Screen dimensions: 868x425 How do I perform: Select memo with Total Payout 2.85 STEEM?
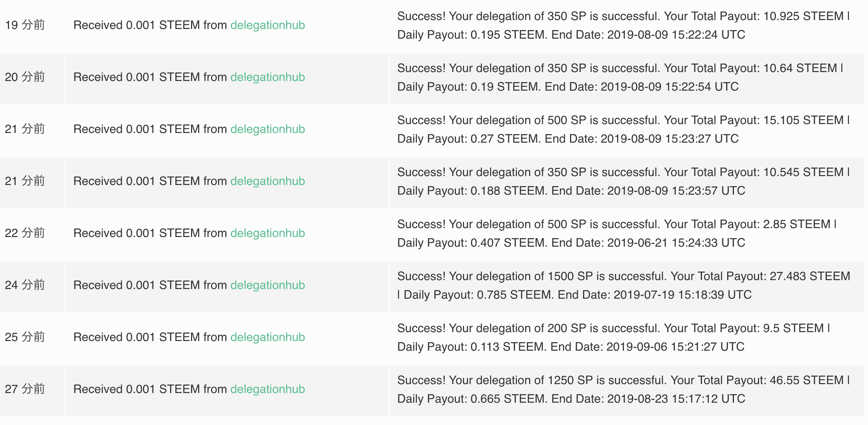click(617, 233)
